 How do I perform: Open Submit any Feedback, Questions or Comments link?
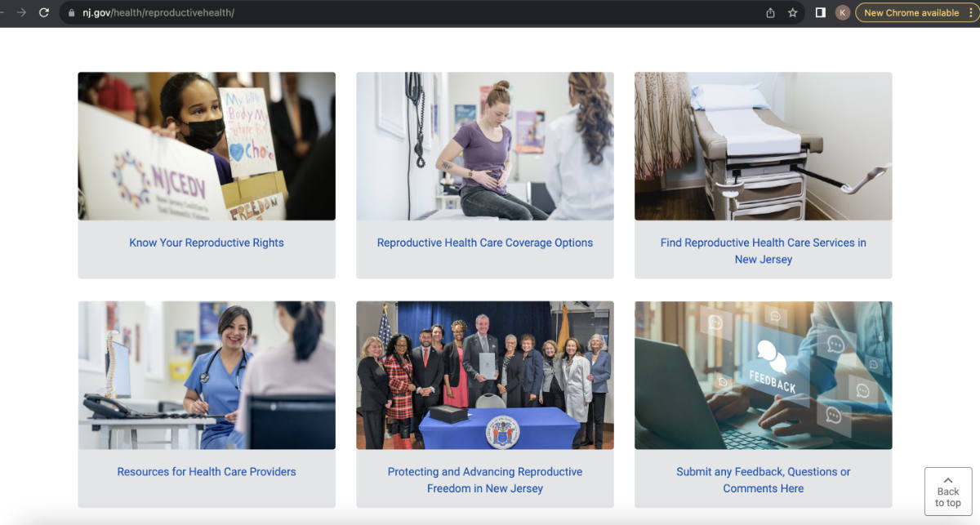tap(764, 480)
